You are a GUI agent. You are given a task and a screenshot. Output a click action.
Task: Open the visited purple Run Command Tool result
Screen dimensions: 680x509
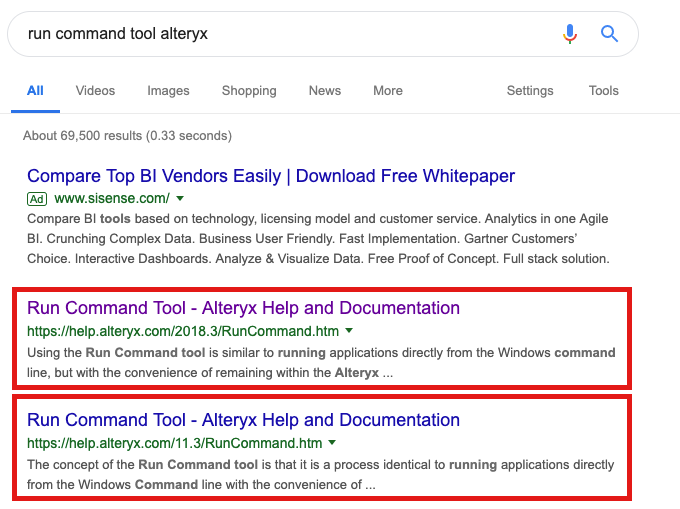(x=243, y=308)
